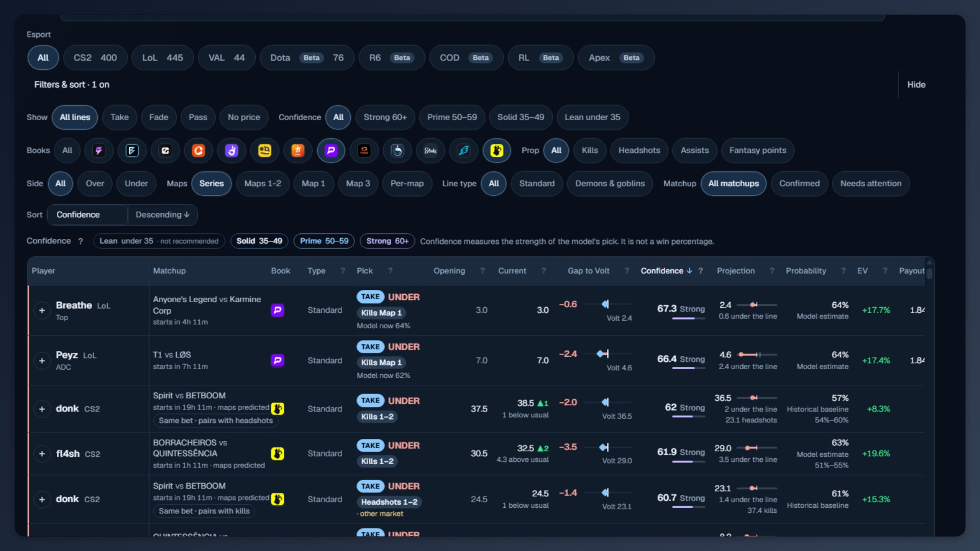This screenshot has width=980, height=551.
Task: Enable the Strong 60+ confidence filter
Action: tap(385, 117)
